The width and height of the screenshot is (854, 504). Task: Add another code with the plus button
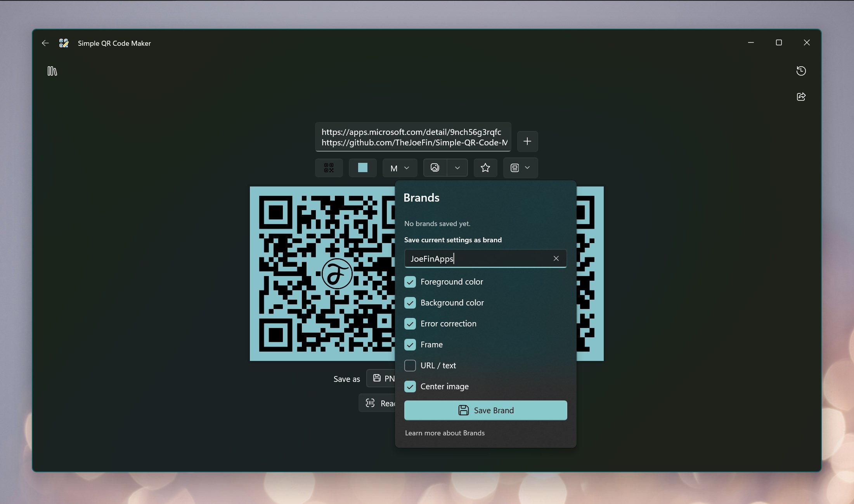[x=527, y=141]
